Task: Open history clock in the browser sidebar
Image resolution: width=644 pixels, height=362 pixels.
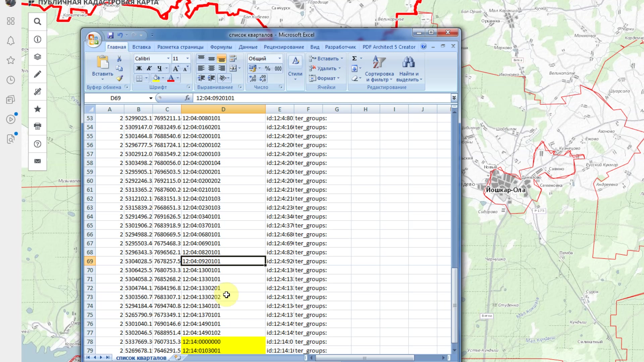Action: click(x=11, y=80)
